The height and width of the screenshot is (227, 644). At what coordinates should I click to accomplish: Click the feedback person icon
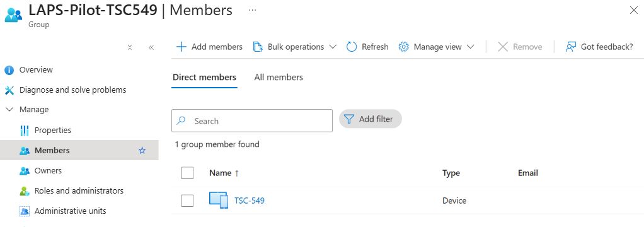(x=571, y=47)
